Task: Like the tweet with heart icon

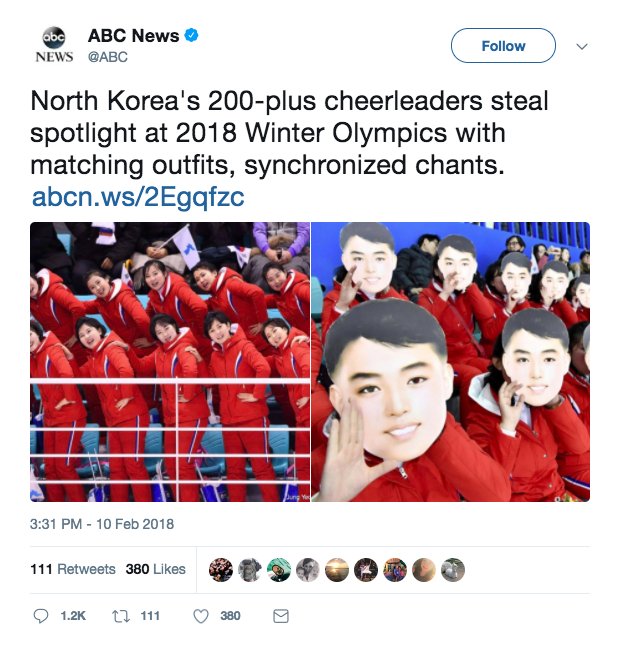Action: point(201,616)
